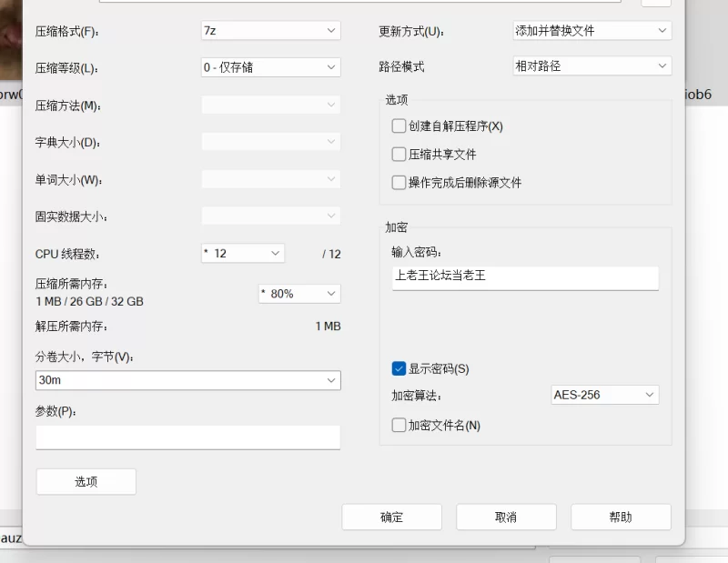Open the 更新方式 添加并替换文件 dropdown

click(x=592, y=31)
